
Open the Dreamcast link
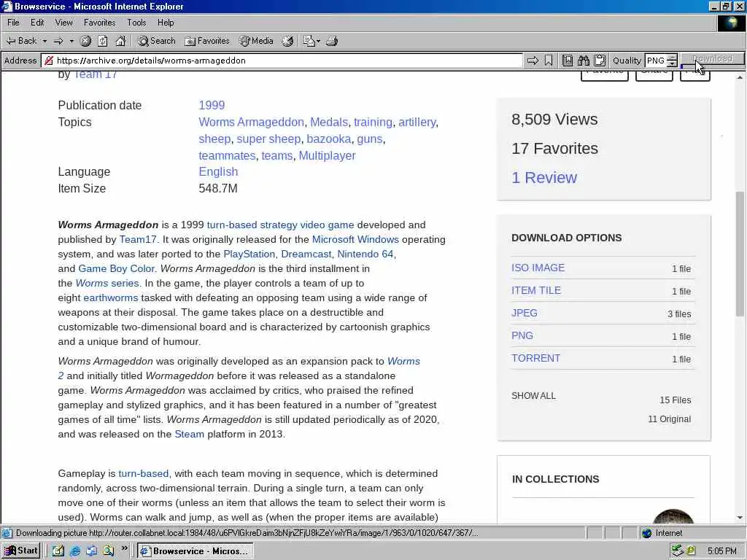point(306,254)
